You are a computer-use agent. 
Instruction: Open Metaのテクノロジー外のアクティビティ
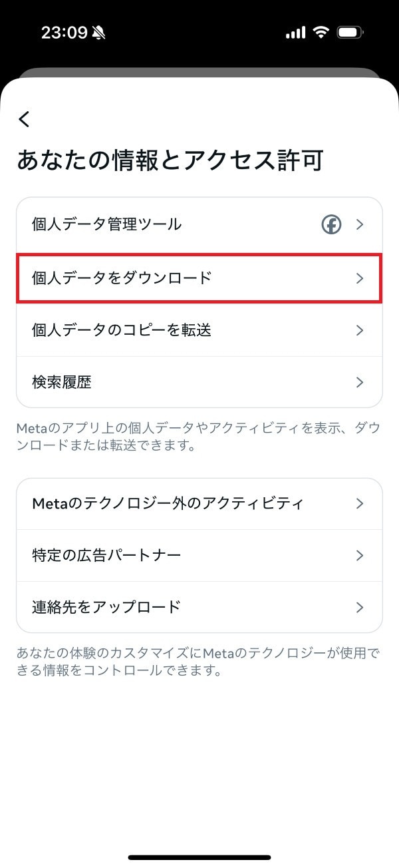coord(168,503)
